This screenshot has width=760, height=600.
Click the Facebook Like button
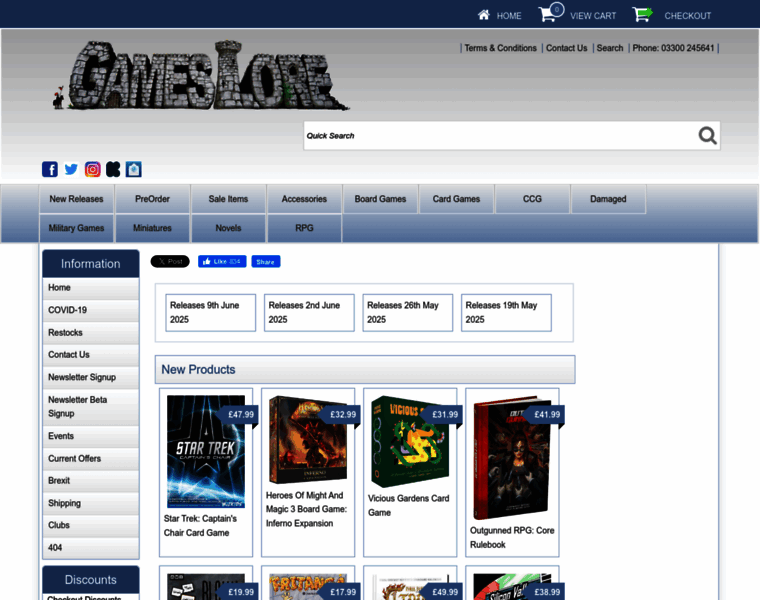tap(222, 261)
